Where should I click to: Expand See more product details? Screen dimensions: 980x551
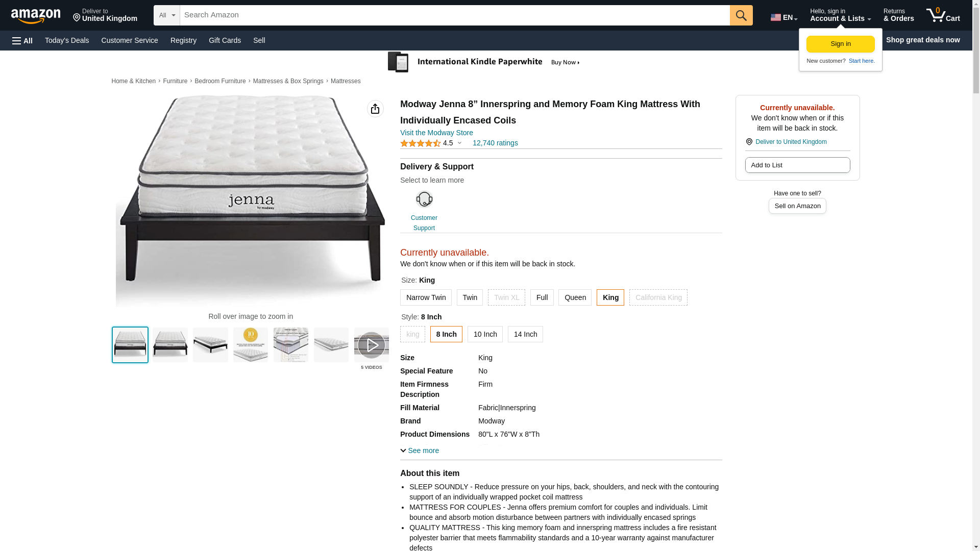420,450
